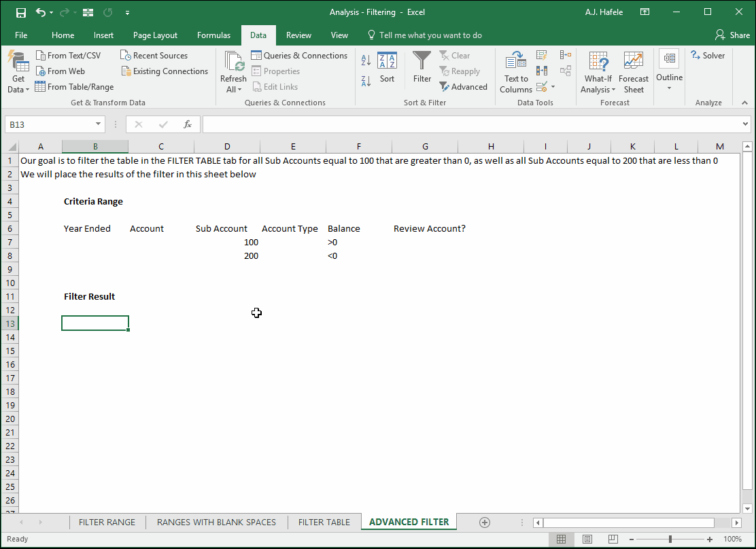This screenshot has width=756, height=549.
Task: Open the Page Layout tab
Action: coord(155,35)
